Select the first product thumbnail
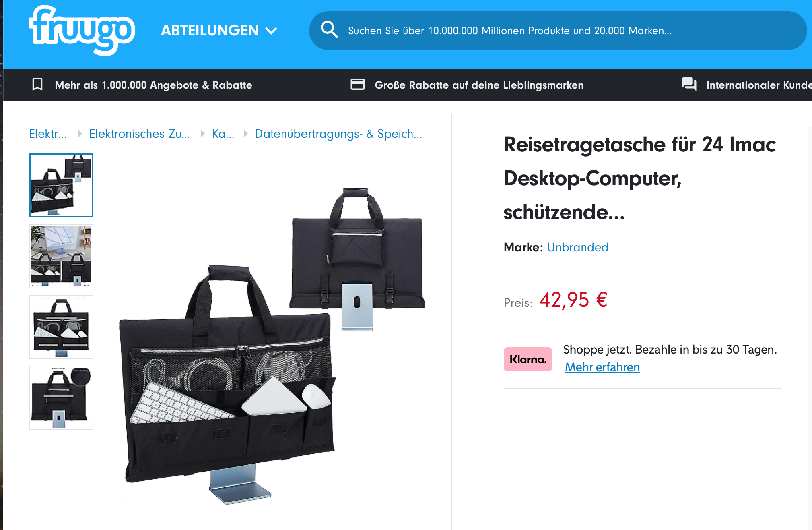The width and height of the screenshot is (812, 530). point(61,185)
